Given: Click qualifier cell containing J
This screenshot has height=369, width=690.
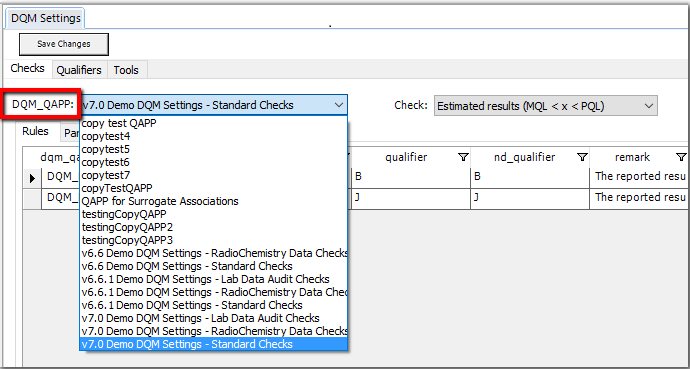Looking at the screenshot, I should click(x=411, y=198).
